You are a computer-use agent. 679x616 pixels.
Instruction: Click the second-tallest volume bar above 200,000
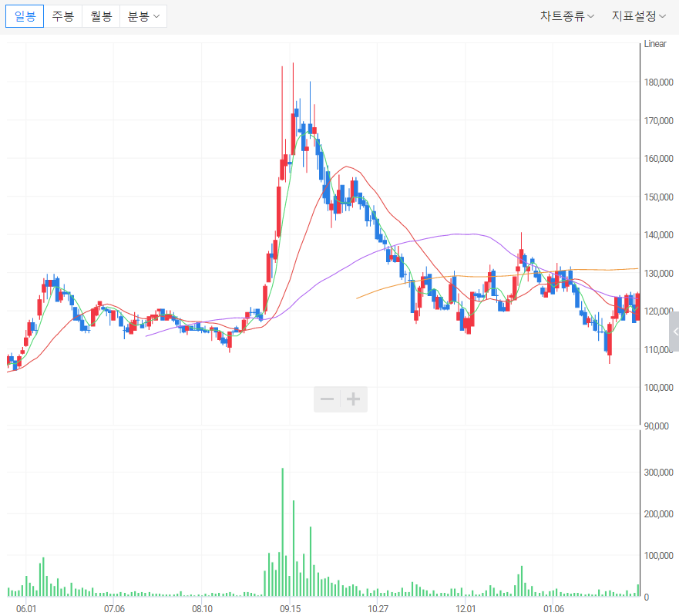(x=294, y=548)
